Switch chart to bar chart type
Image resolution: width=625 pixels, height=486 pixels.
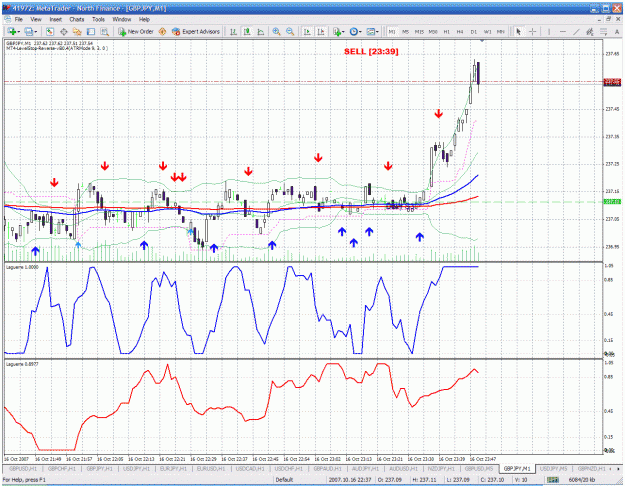(234, 31)
